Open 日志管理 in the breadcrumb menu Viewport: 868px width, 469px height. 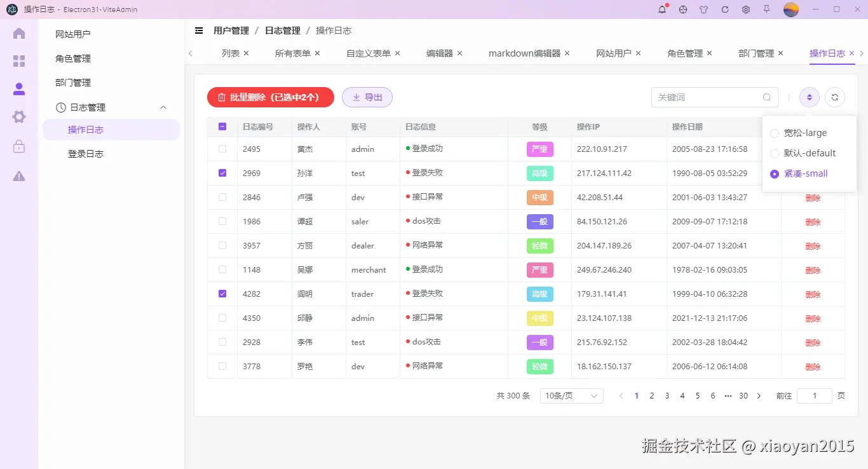(282, 30)
